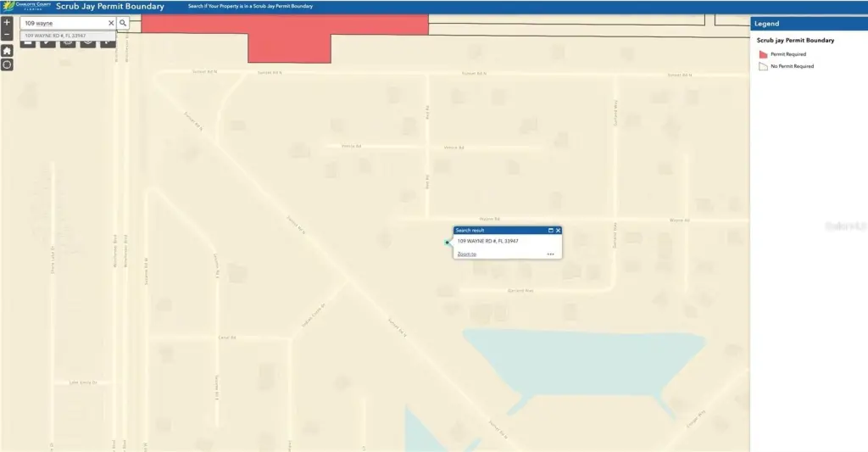Click the search result map marker dot

click(448, 243)
